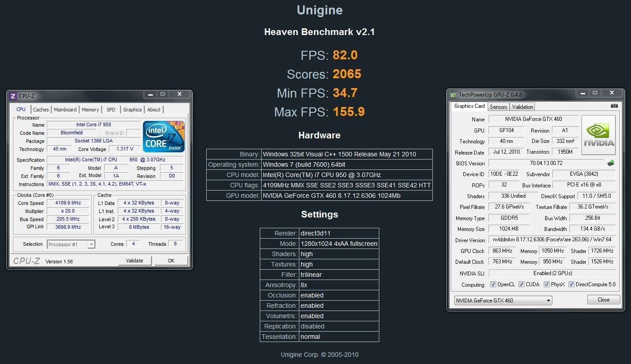Click the BIOS Version field 70.04.13.00.72
Screen dimensions: 631x364
pyautogui.click(x=546, y=163)
